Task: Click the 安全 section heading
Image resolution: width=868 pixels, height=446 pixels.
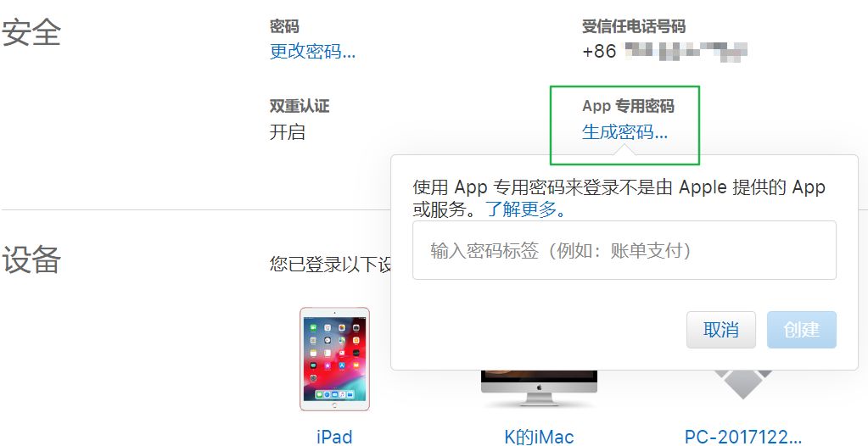Action: (31, 33)
